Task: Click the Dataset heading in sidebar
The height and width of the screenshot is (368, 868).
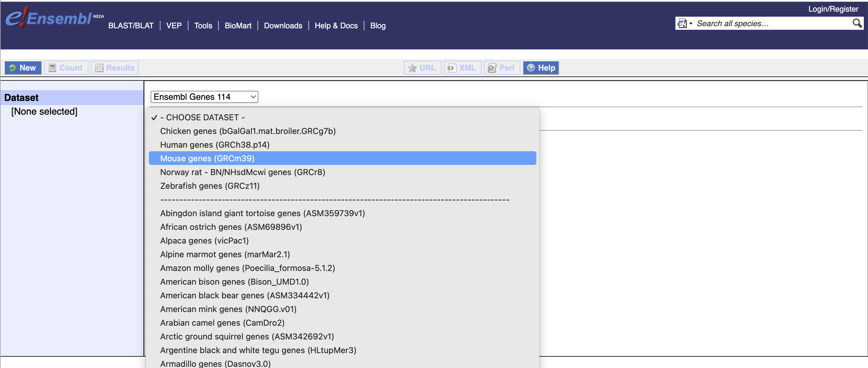Action: [21, 98]
